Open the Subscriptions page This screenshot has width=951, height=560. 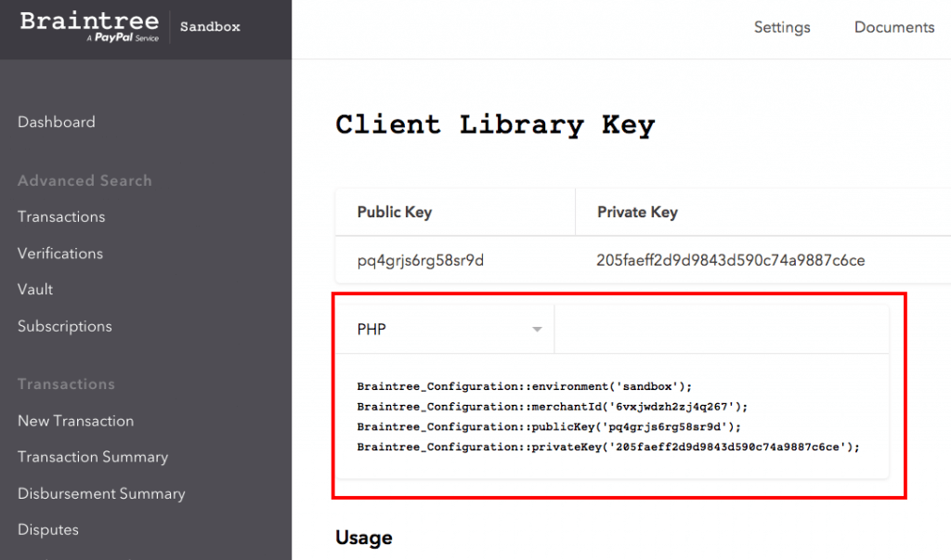point(64,326)
